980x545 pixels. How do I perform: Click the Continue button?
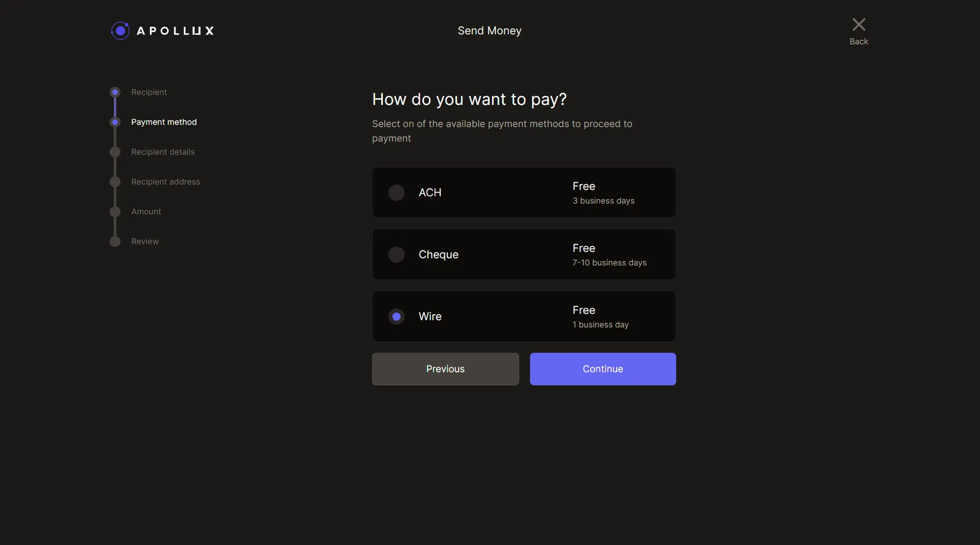coord(603,369)
